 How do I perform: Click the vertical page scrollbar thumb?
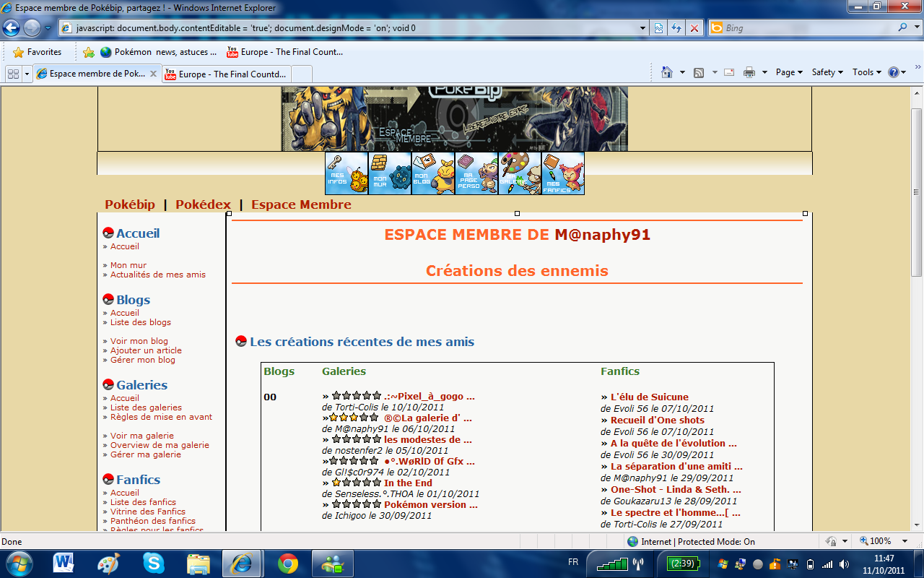(917, 192)
